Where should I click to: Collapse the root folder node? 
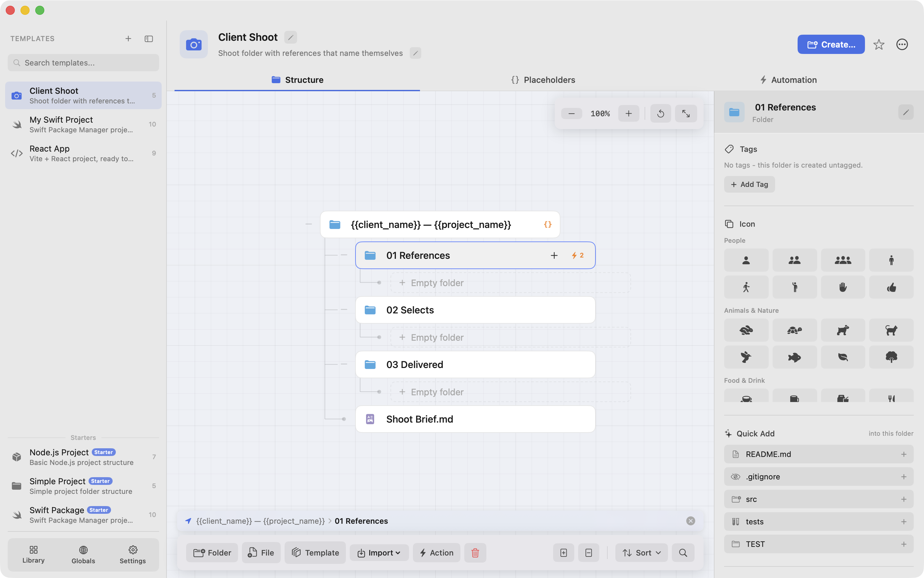pos(309,224)
